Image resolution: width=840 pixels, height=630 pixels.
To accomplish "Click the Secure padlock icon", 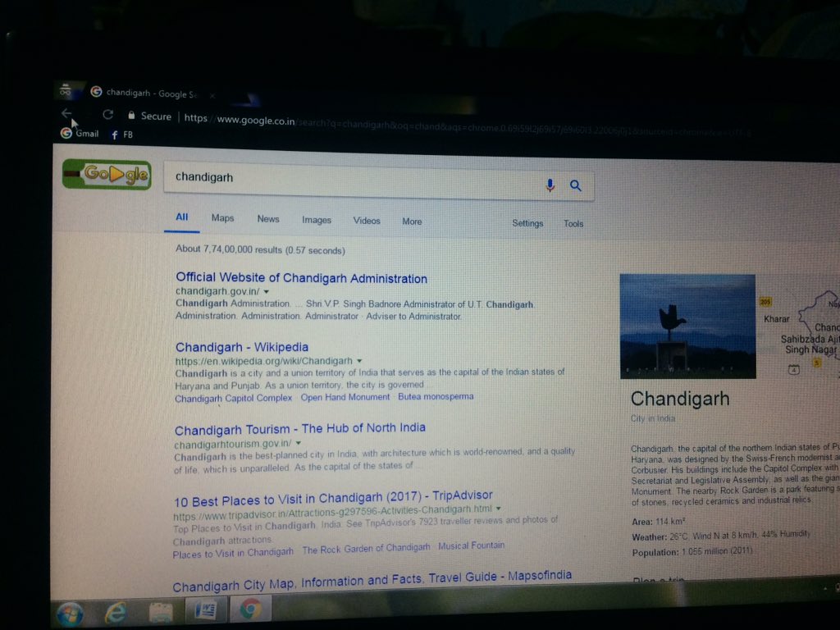I will tap(131, 115).
